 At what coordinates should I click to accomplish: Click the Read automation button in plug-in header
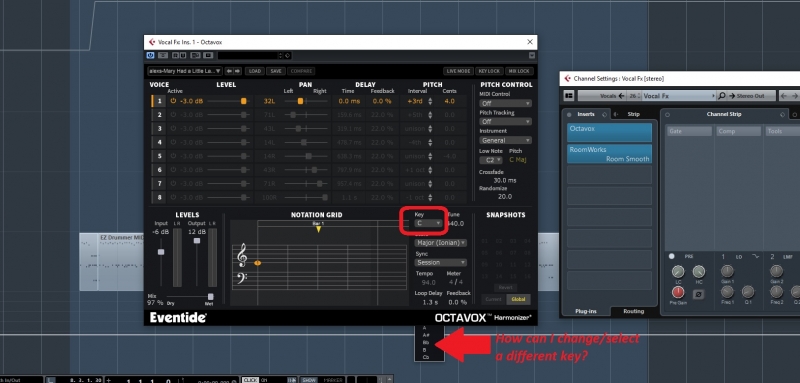point(175,55)
